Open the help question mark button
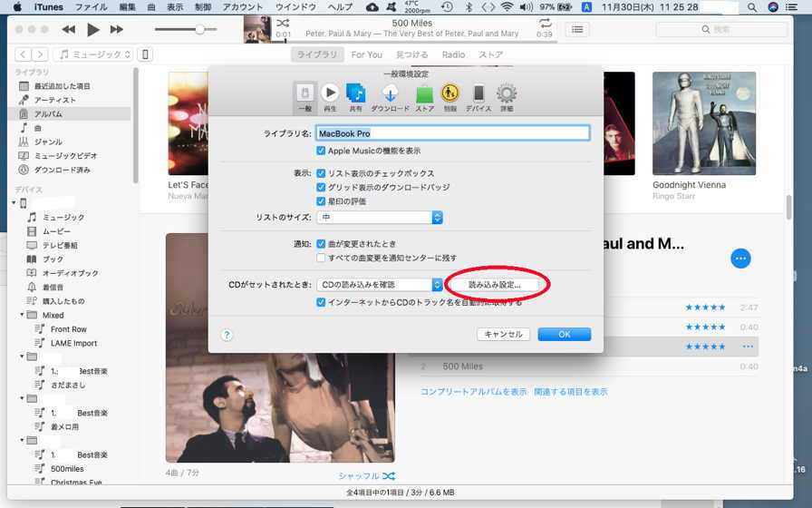The image size is (812, 508). [227, 335]
